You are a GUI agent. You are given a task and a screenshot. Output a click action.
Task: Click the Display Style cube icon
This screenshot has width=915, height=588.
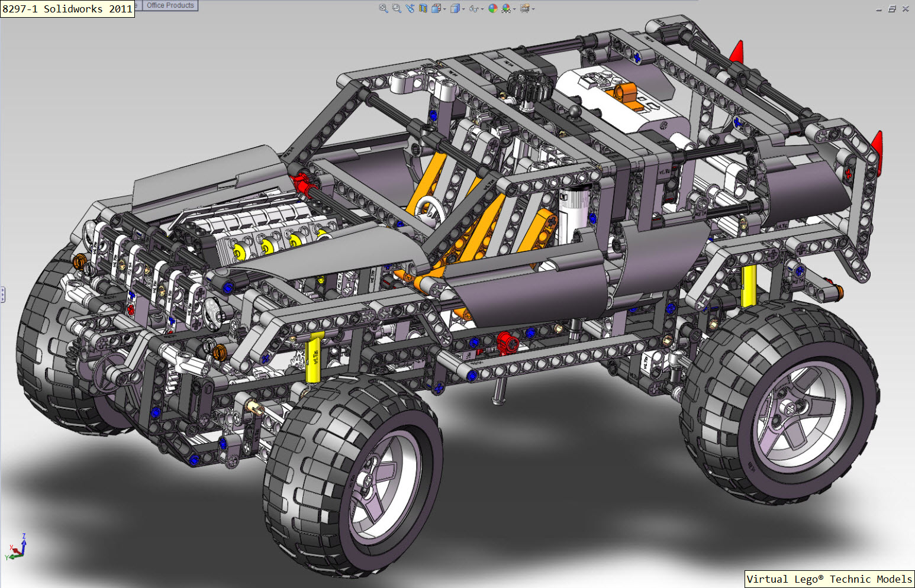pos(455,8)
